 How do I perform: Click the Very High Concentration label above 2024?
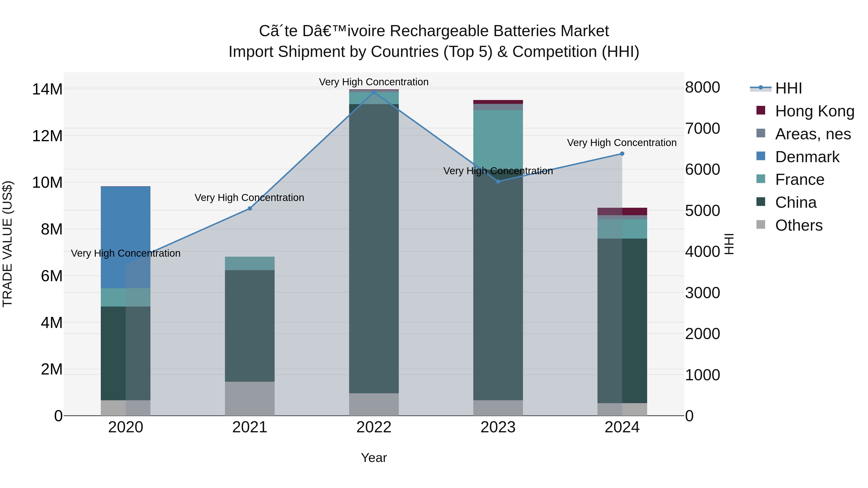(622, 142)
